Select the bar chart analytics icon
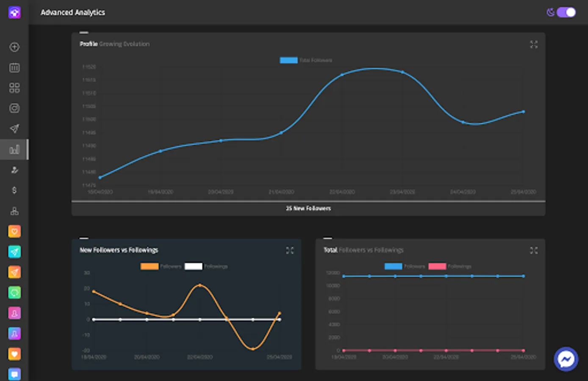The image size is (588, 381). point(14,149)
